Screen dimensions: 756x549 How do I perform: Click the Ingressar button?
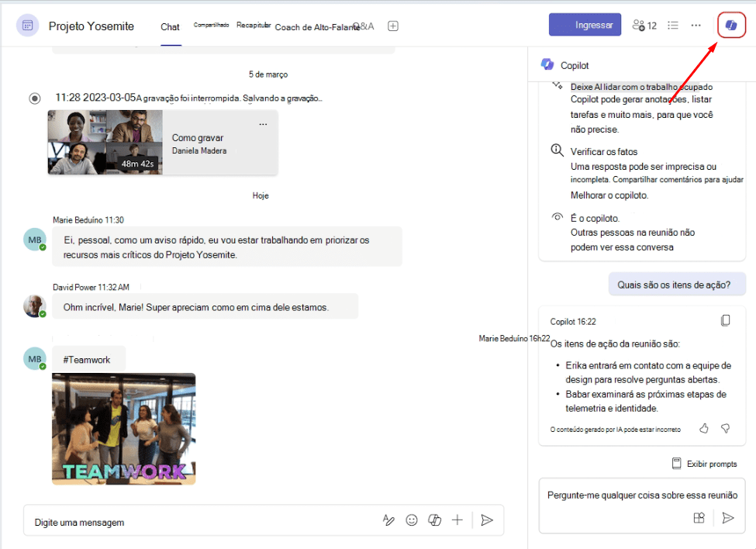(x=585, y=24)
